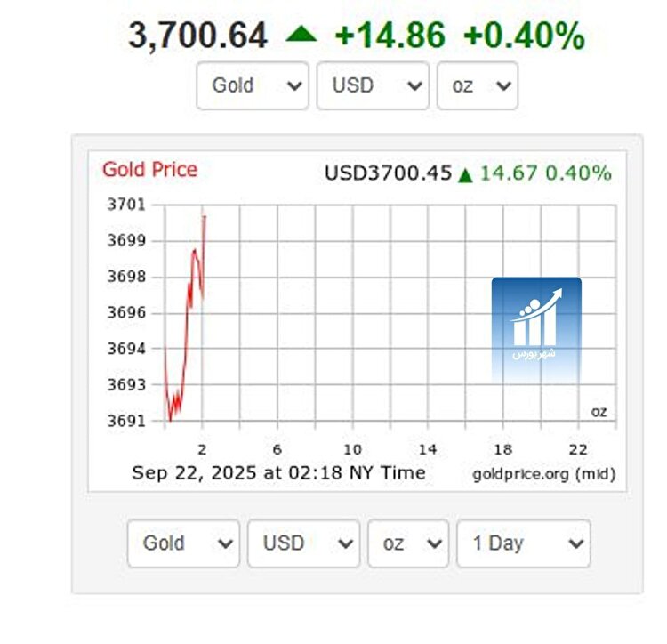Click the 18 hour mark on time axis
The width and height of the screenshot is (667, 644).
tap(503, 449)
